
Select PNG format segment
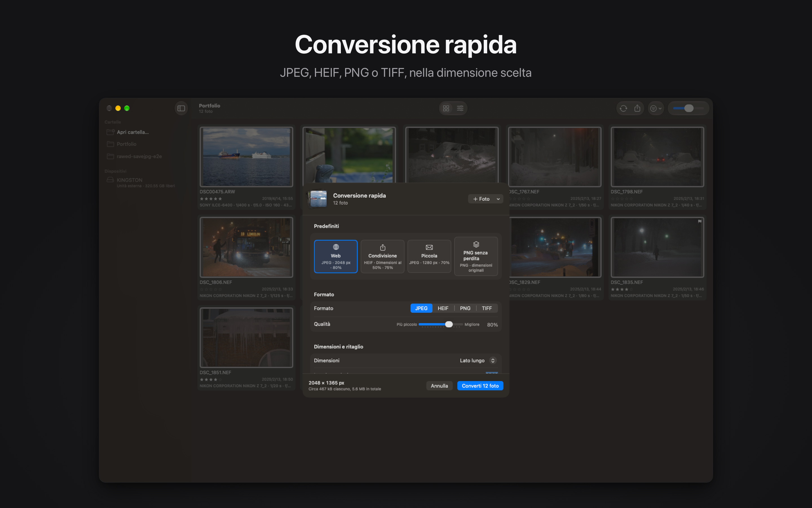pos(465,308)
